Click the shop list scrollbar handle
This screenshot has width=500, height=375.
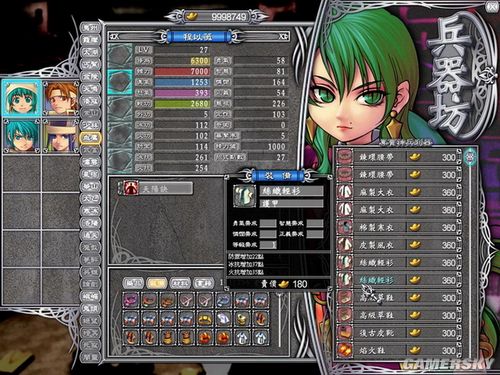(x=470, y=156)
